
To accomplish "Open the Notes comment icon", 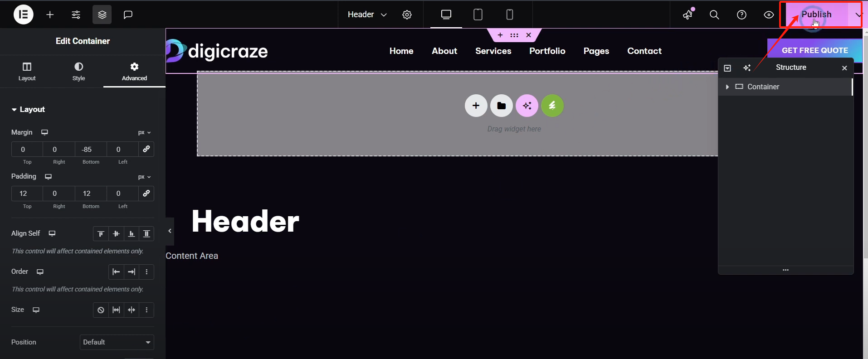I will (x=128, y=15).
